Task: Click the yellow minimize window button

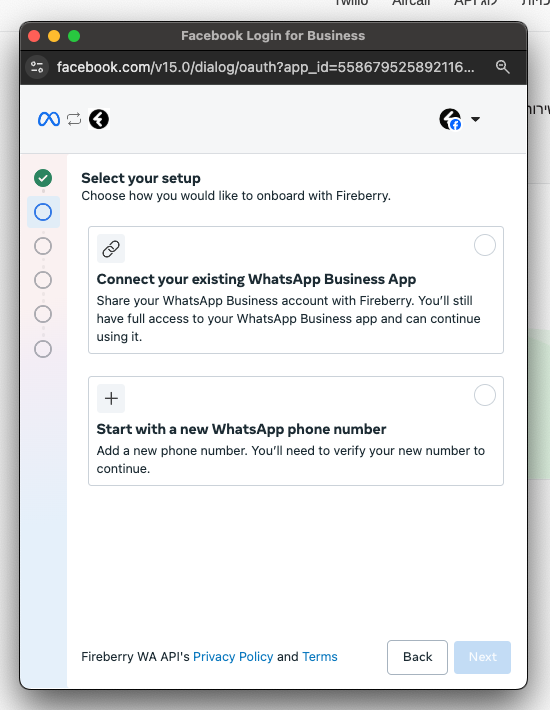Action: tap(54, 36)
